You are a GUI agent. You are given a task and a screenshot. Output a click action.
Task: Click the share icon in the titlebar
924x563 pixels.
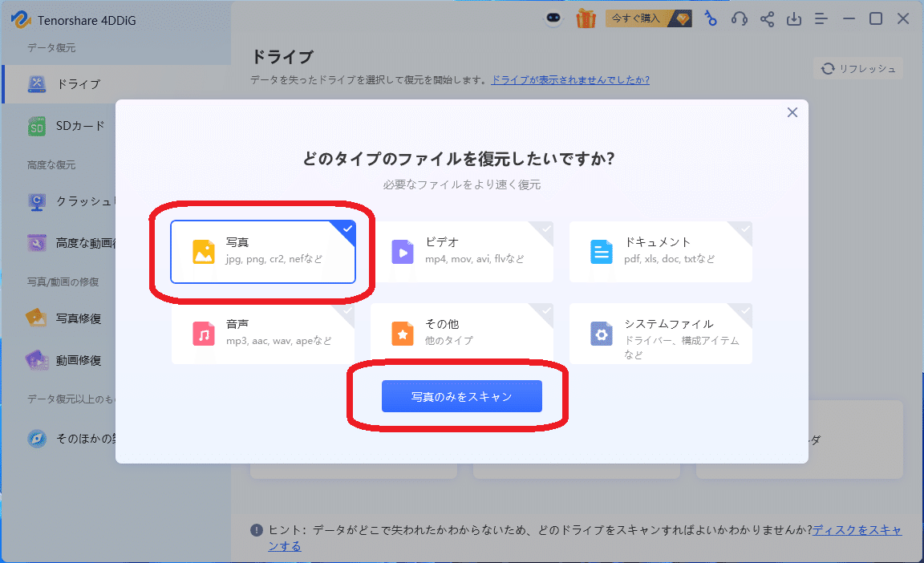click(767, 18)
